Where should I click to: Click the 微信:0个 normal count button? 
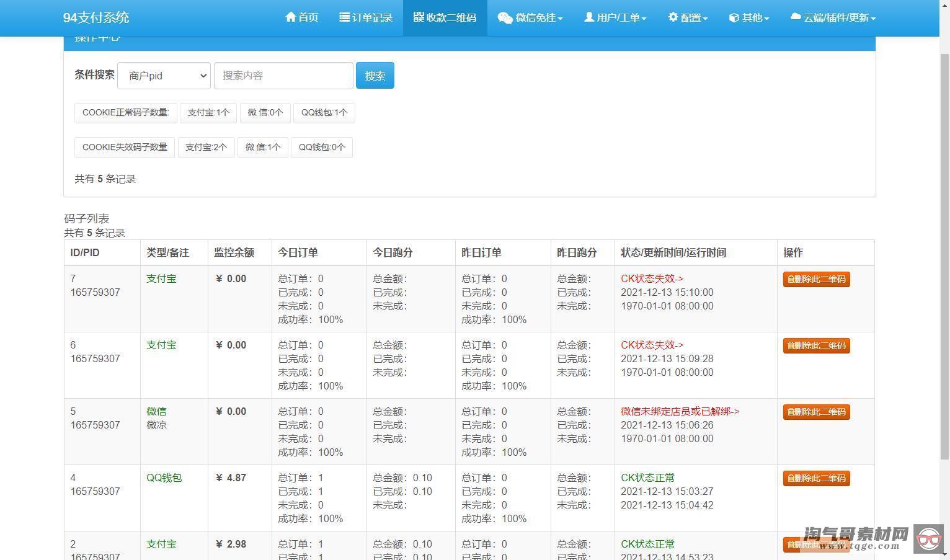(265, 113)
